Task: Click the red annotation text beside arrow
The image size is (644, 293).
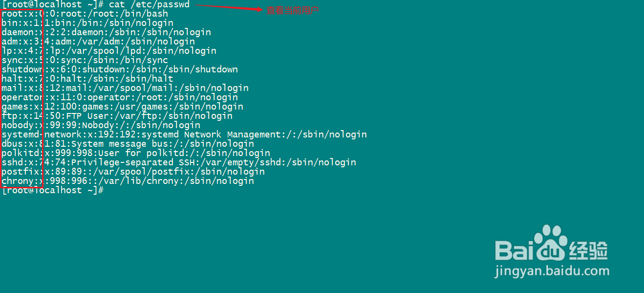Action: point(292,10)
